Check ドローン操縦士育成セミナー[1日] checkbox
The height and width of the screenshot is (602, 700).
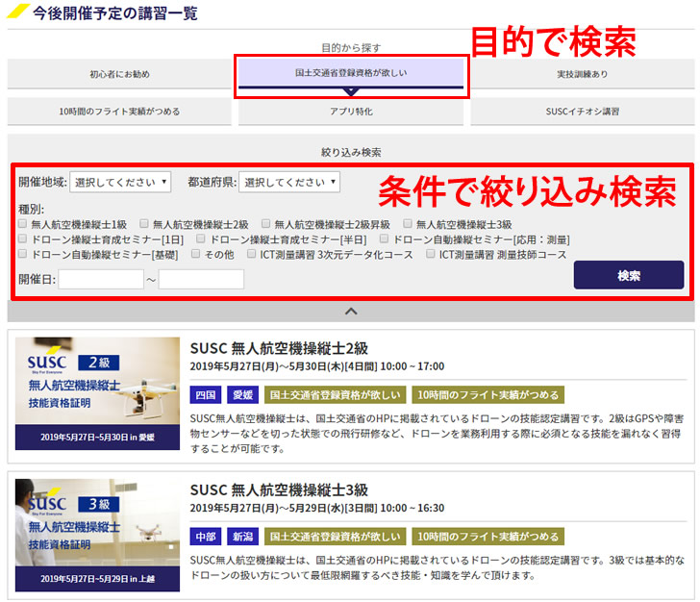(x=23, y=238)
